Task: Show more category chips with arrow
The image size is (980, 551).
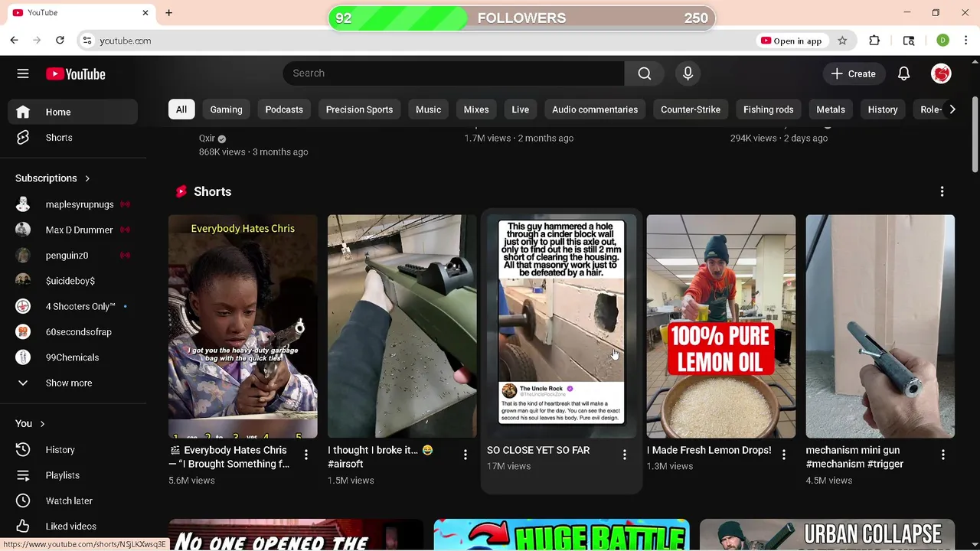Action: tap(952, 109)
